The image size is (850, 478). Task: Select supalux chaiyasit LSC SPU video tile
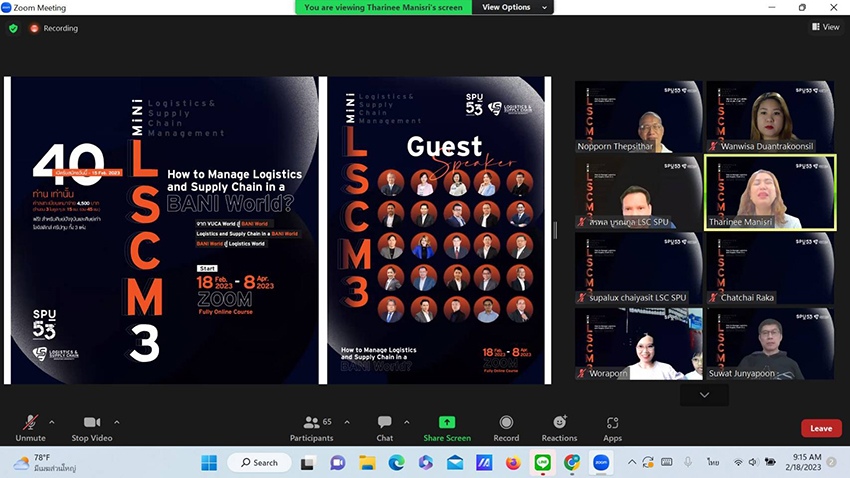click(639, 268)
